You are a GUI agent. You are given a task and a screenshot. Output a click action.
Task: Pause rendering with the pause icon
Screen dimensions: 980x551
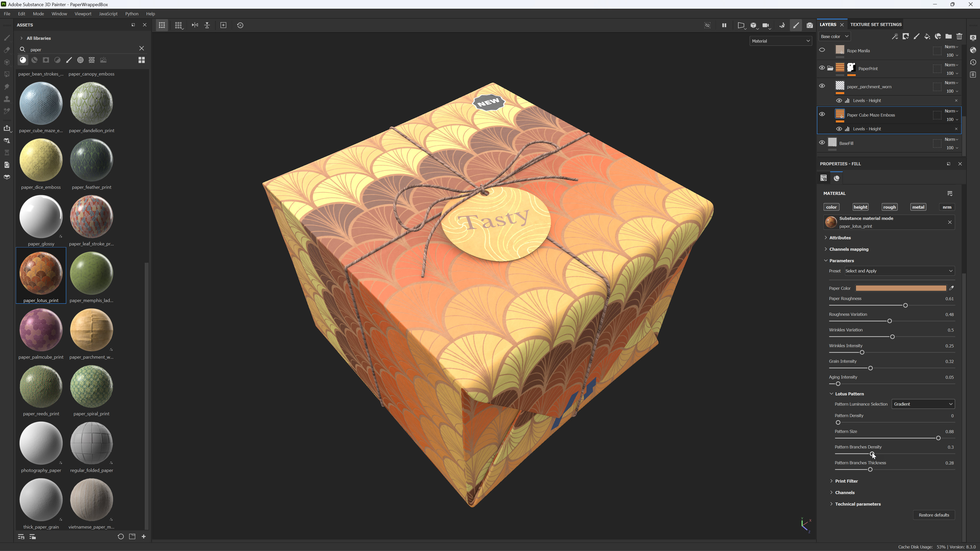coord(724,25)
